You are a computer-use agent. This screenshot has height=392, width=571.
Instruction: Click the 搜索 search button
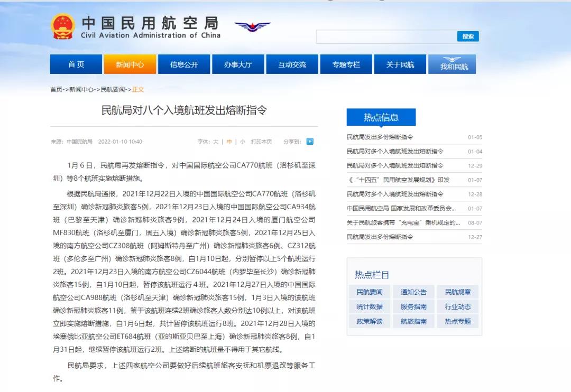point(467,36)
